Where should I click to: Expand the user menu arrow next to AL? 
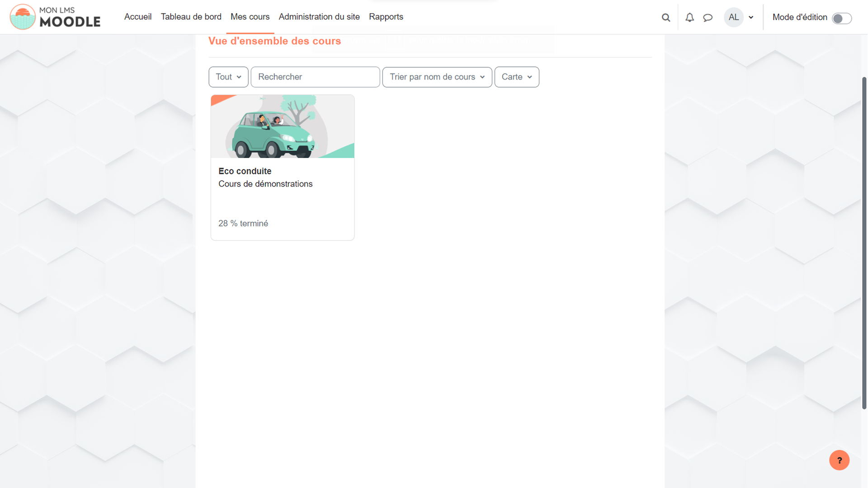[x=751, y=18]
